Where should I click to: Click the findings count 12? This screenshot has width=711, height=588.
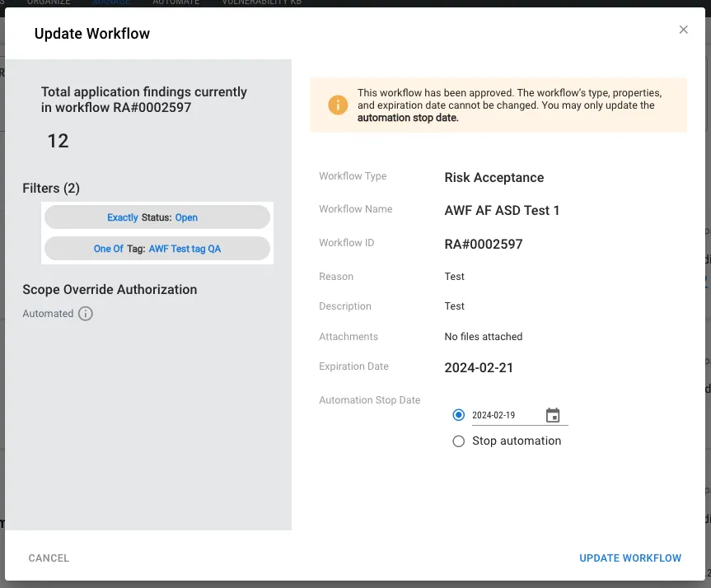click(58, 141)
